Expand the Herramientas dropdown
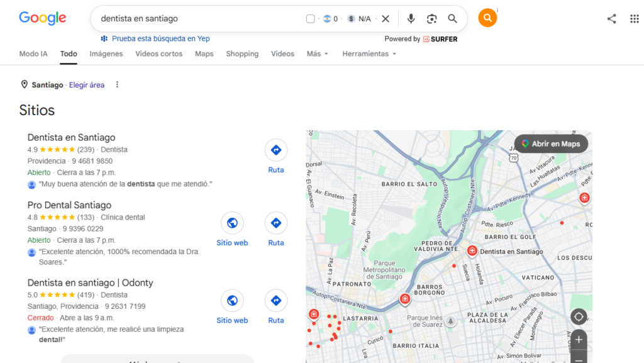 pos(369,54)
